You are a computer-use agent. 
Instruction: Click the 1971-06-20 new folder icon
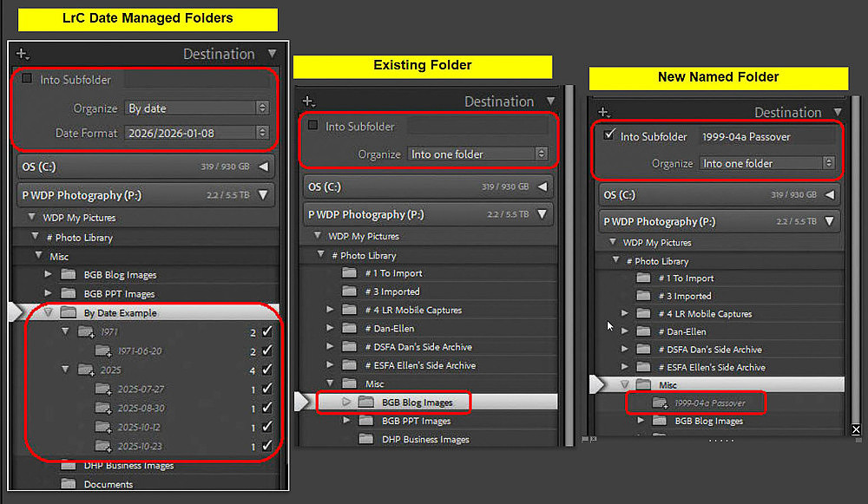103,350
